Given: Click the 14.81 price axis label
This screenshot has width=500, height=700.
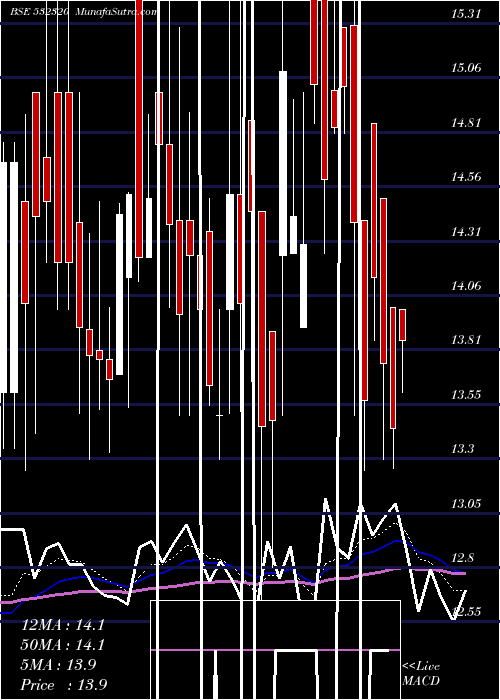Looking at the screenshot, I should click(467, 122).
